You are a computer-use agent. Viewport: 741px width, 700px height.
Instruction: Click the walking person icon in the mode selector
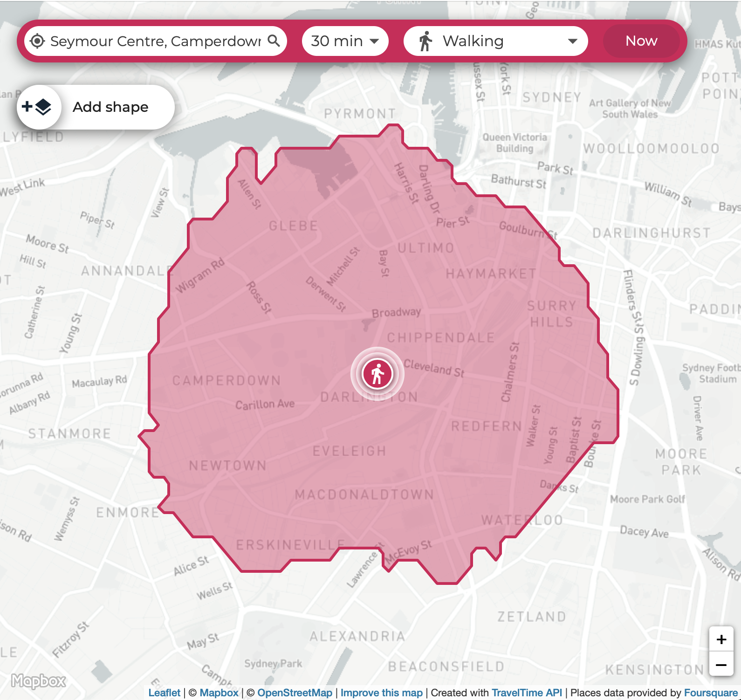tap(425, 41)
